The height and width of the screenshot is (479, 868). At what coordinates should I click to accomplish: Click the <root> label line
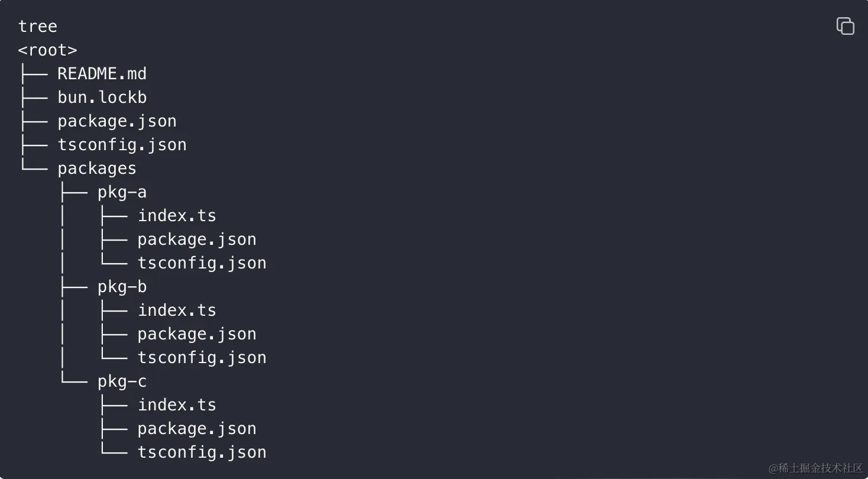click(x=47, y=50)
